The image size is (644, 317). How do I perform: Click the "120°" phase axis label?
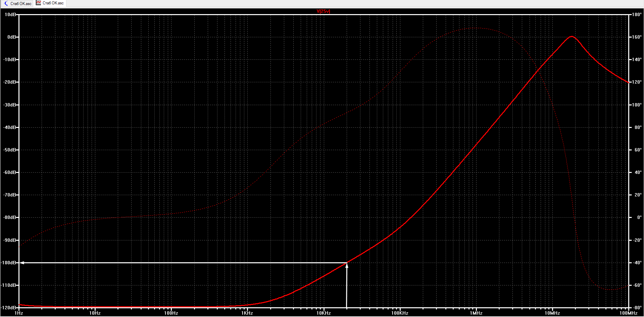(637, 82)
